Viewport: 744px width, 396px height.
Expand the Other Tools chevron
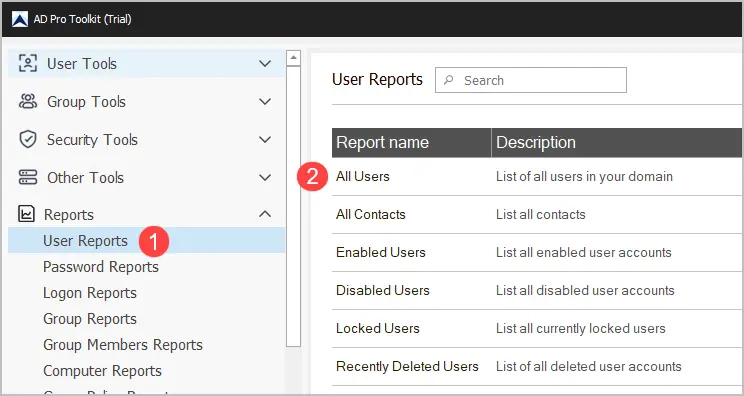pos(265,177)
